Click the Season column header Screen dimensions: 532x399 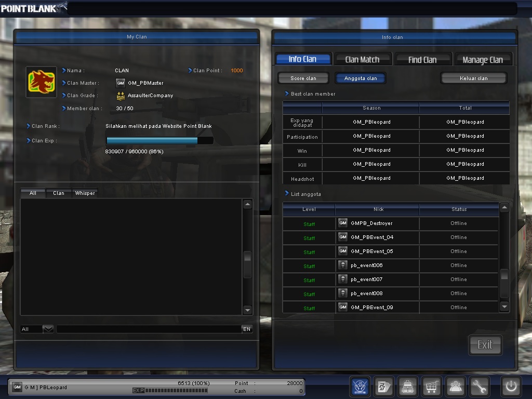pyautogui.click(x=371, y=108)
